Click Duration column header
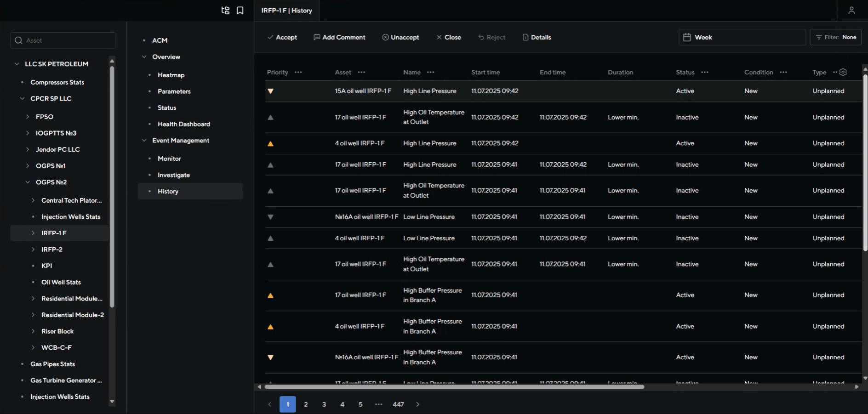Viewport: 868px width, 414px height. click(x=620, y=72)
